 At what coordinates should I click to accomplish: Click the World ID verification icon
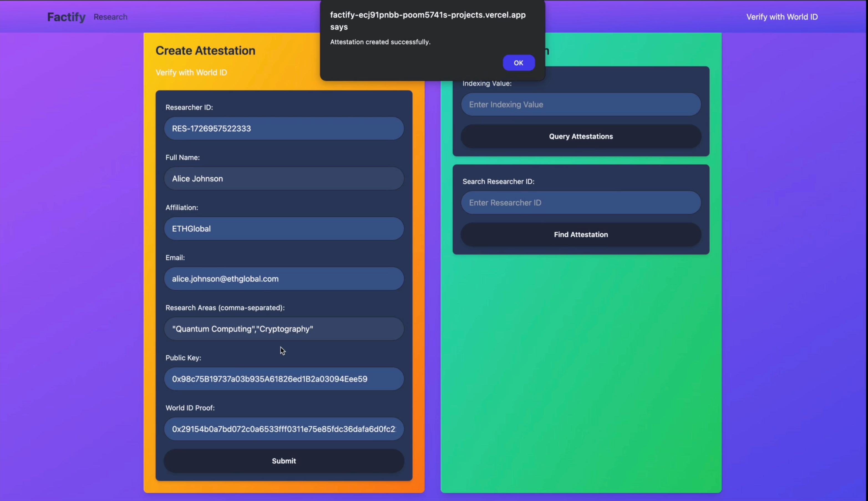(781, 16)
